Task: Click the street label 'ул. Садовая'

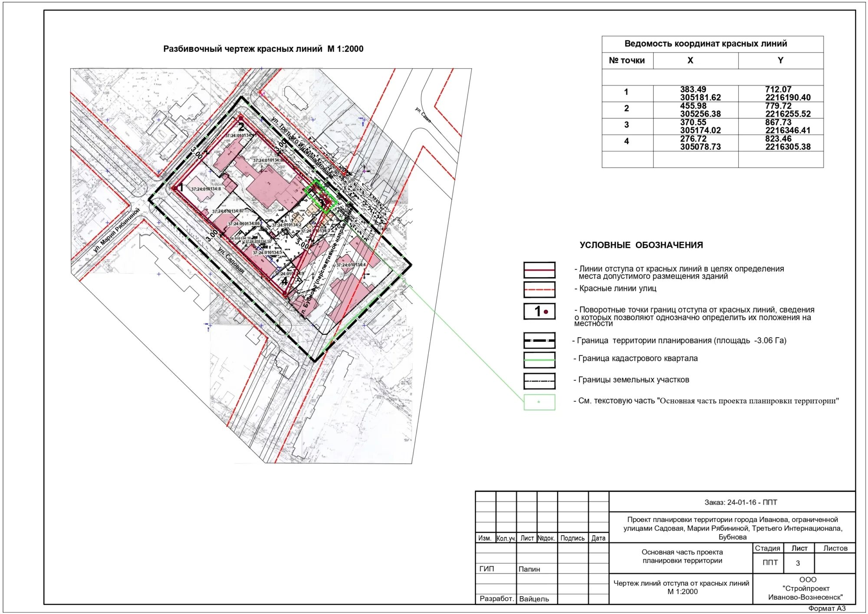Action: coord(231,261)
